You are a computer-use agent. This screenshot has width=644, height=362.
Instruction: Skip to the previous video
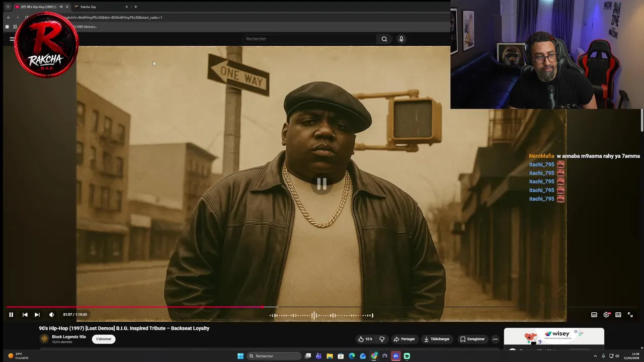pyautogui.click(x=25, y=315)
